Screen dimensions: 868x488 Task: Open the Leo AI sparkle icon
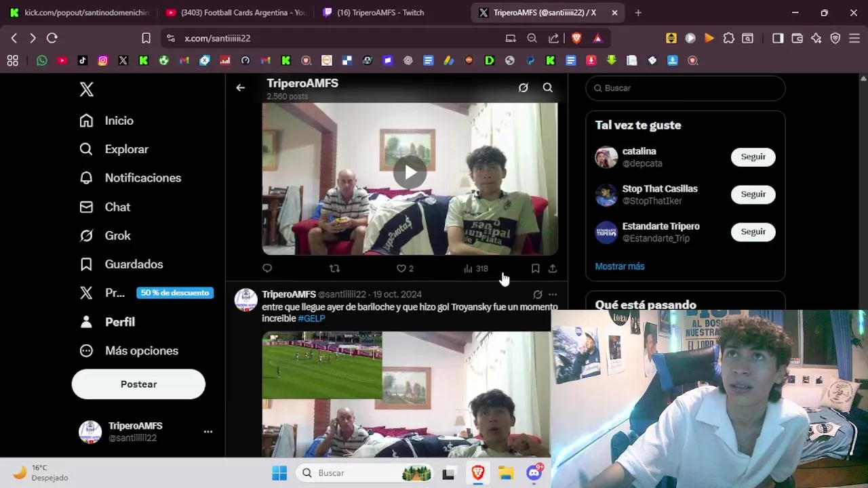pyautogui.click(x=816, y=39)
